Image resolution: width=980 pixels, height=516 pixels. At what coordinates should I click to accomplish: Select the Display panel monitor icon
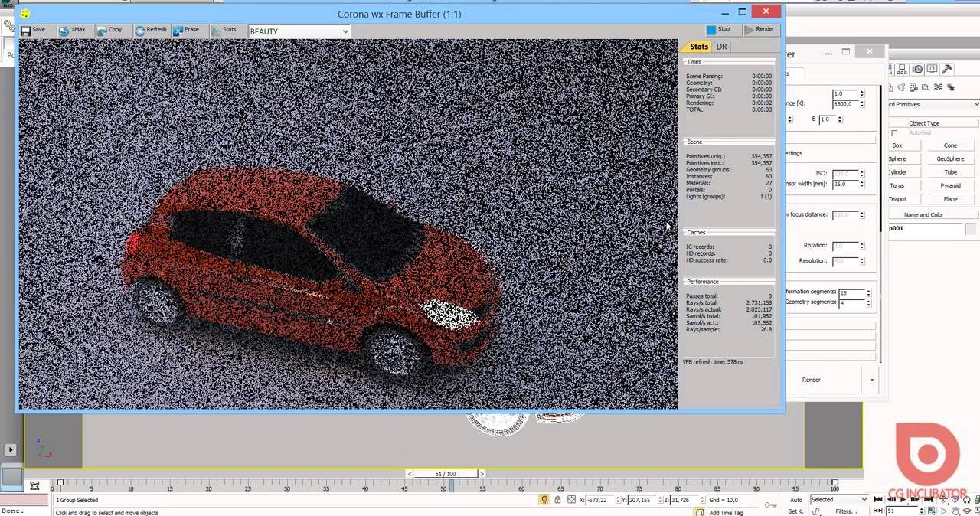tap(933, 69)
